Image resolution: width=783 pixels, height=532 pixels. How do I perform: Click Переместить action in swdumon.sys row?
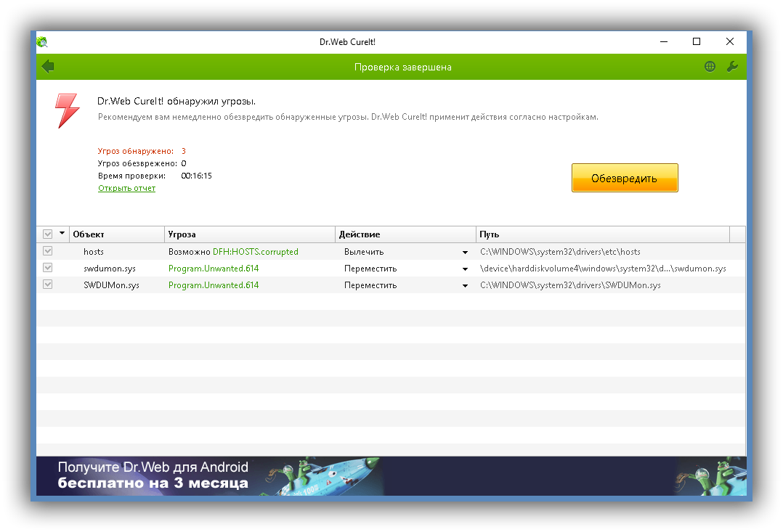click(370, 269)
